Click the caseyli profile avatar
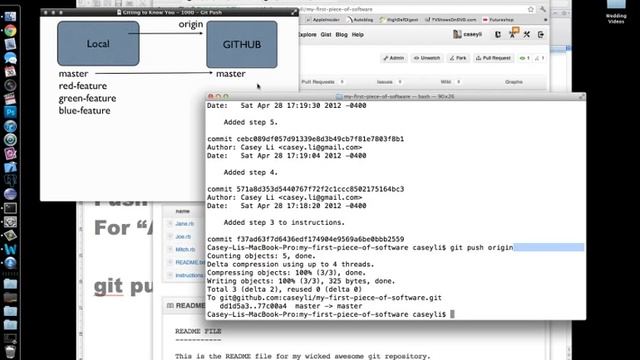Screen dimensions: 640x360 [457, 35]
